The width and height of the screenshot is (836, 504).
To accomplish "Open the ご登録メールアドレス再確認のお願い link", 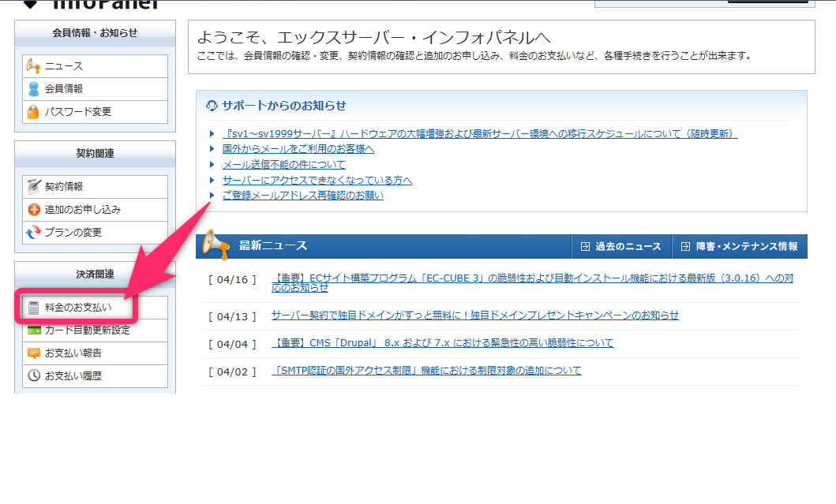I will pos(303,196).
